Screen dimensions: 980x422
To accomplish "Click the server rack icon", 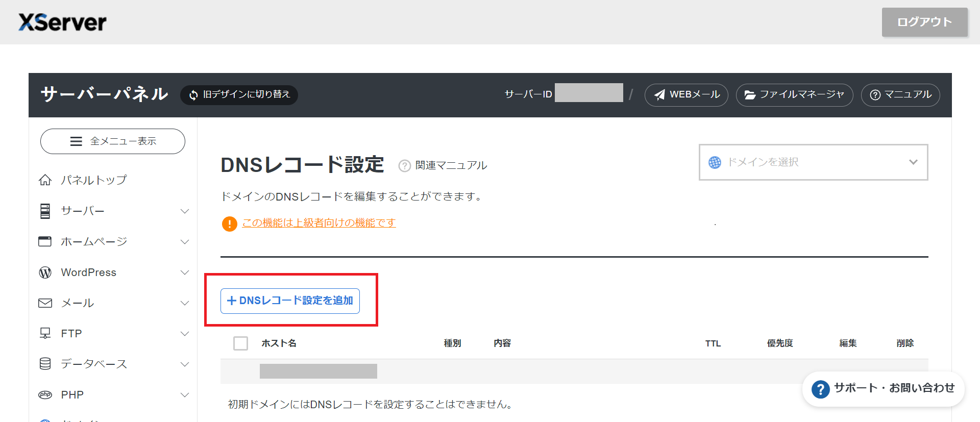I will click(x=45, y=211).
